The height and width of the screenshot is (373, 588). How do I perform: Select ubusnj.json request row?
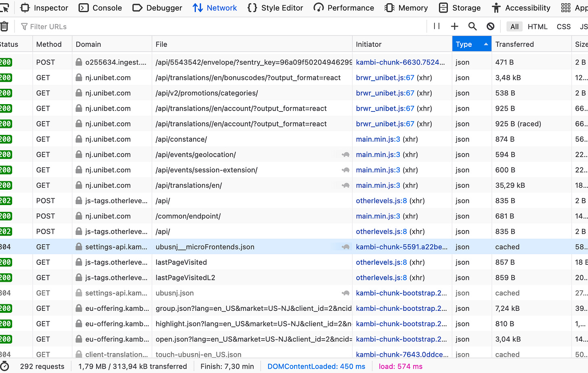294,293
